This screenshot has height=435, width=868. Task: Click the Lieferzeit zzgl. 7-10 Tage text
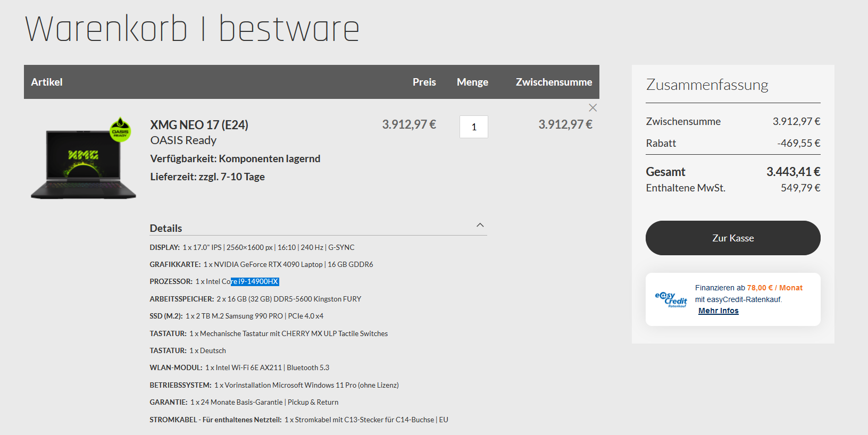coord(207,177)
